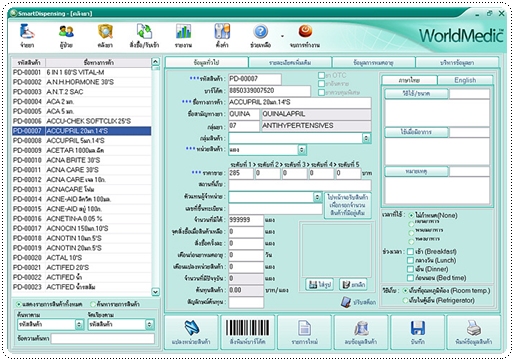Select the list row PD-00020 ACTAL 10'S
514x361 pixels.
(82, 258)
